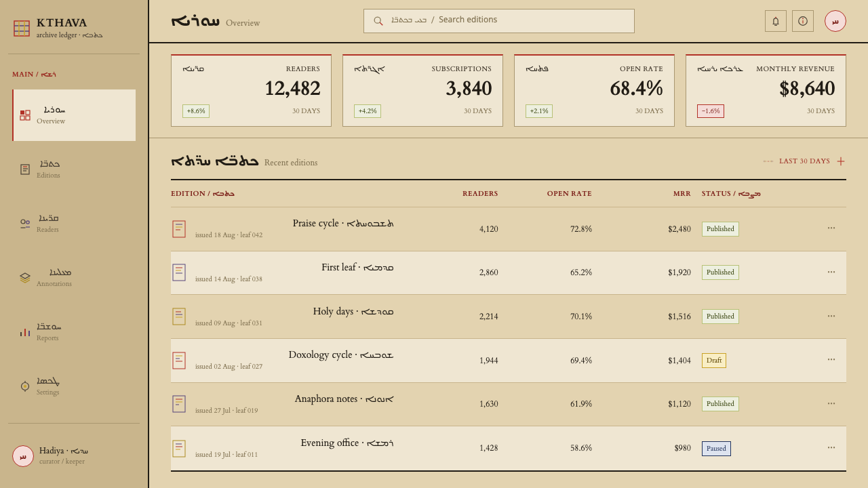Open Readers in the sidebar
The height and width of the screenshot is (488, 868).
74,224
